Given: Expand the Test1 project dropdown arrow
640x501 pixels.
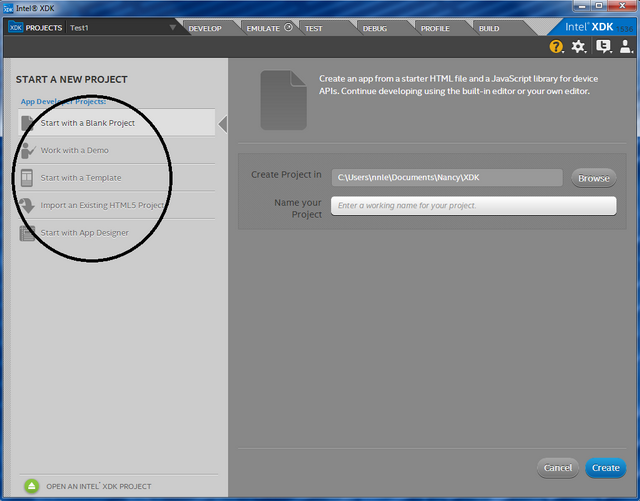Looking at the screenshot, I should coord(173,27).
